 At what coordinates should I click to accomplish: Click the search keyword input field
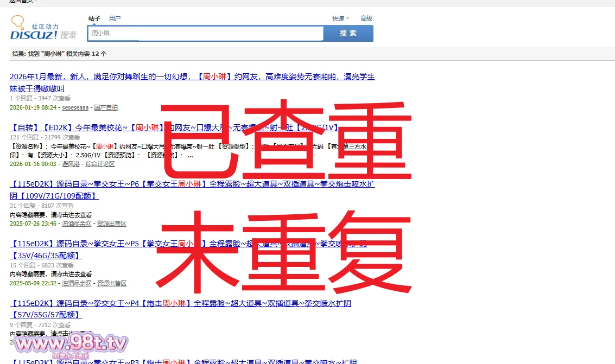205,33
